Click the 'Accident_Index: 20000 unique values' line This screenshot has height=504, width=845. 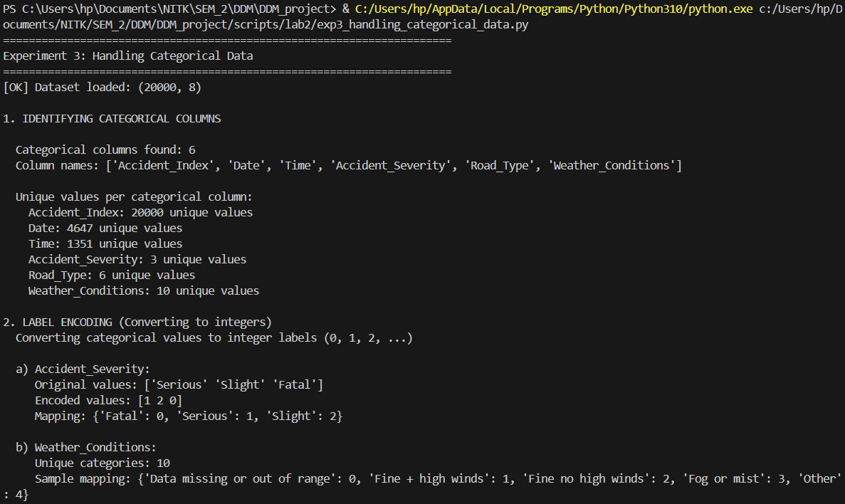pyautogui.click(x=140, y=213)
